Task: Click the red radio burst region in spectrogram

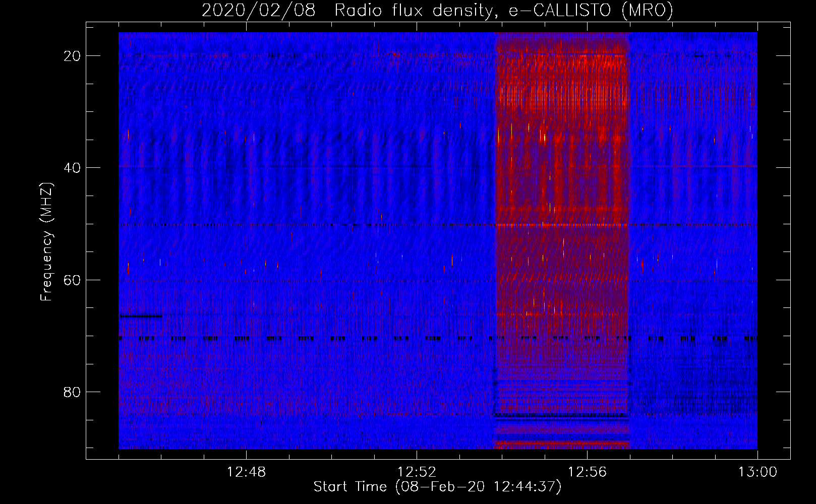Action: pos(562,240)
